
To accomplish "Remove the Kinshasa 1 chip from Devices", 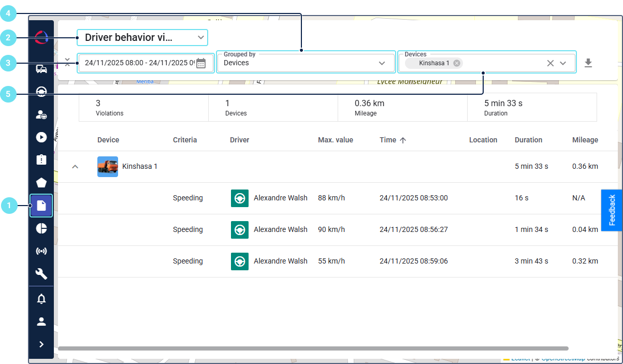I will tap(456, 63).
